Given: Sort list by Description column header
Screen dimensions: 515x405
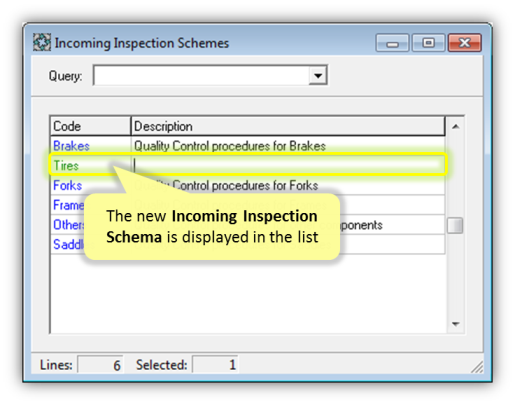Looking at the screenshot, I should click(288, 126).
